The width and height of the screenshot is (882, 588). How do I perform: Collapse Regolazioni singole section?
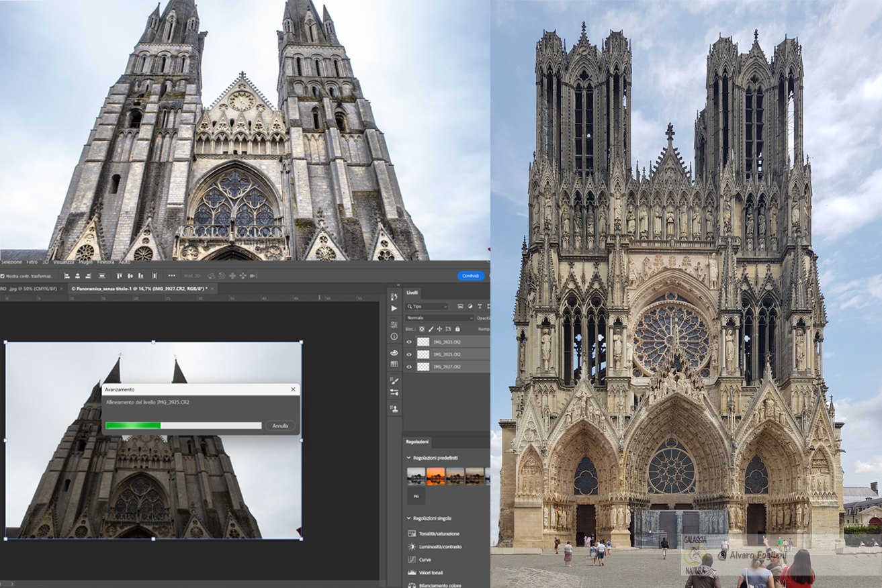(408, 518)
